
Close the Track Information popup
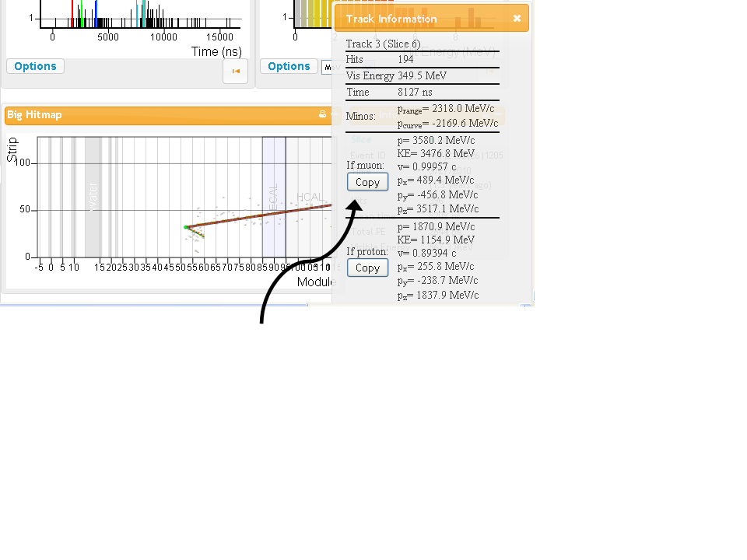[x=517, y=19]
